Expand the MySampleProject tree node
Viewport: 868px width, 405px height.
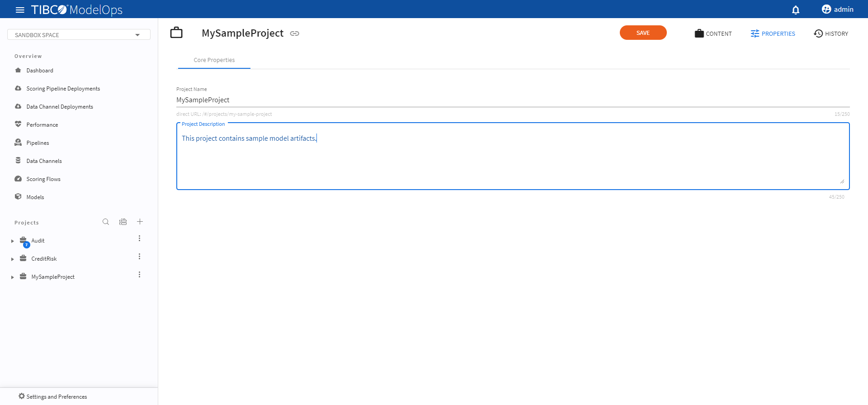(13, 277)
